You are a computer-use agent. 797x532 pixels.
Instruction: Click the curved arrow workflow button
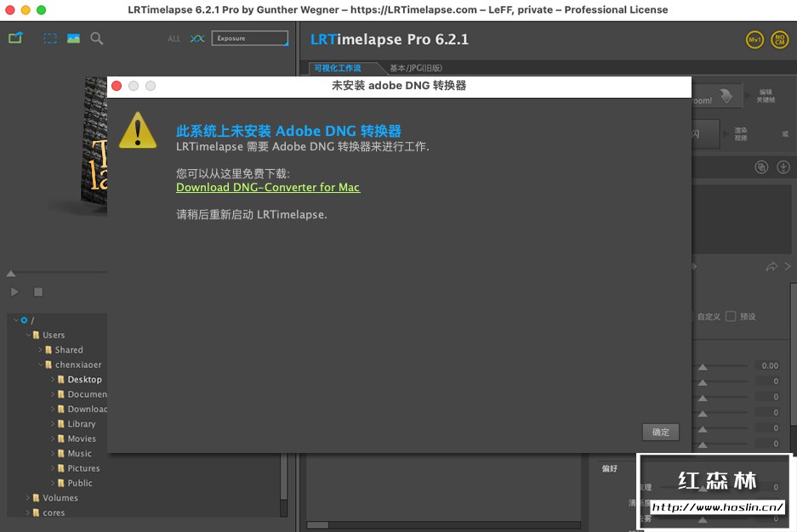pyautogui.click(x=726, y=95)
